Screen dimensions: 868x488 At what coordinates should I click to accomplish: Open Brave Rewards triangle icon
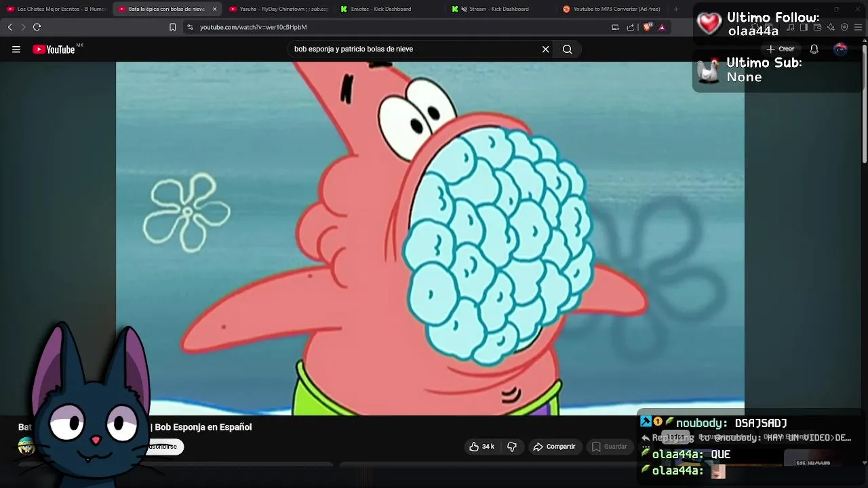click(x=662, y=27)
